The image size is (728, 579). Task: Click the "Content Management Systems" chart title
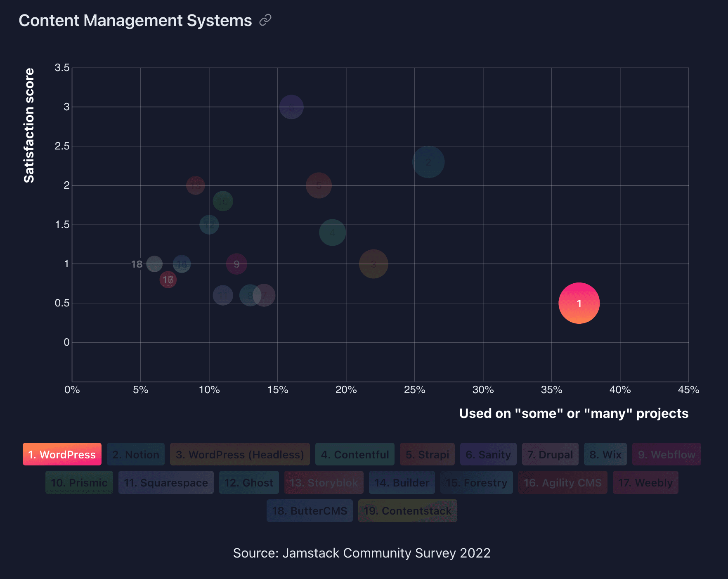point(135,20)
